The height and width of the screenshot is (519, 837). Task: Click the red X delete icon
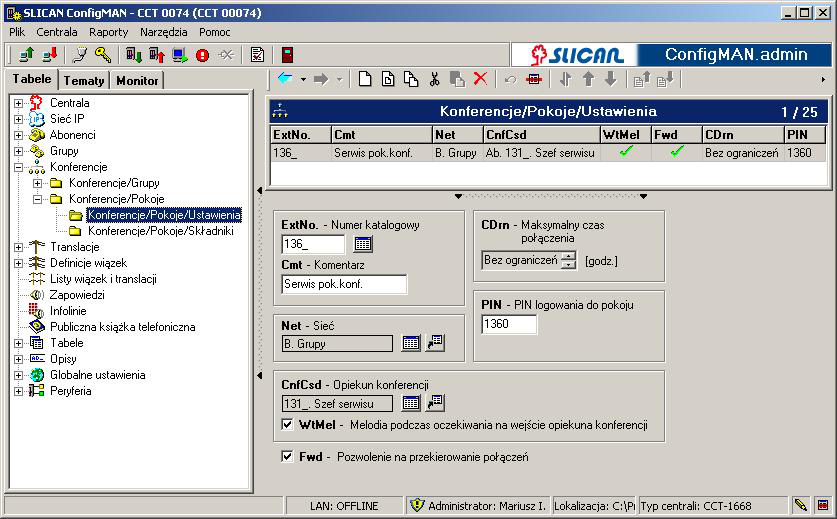[480, 79]
